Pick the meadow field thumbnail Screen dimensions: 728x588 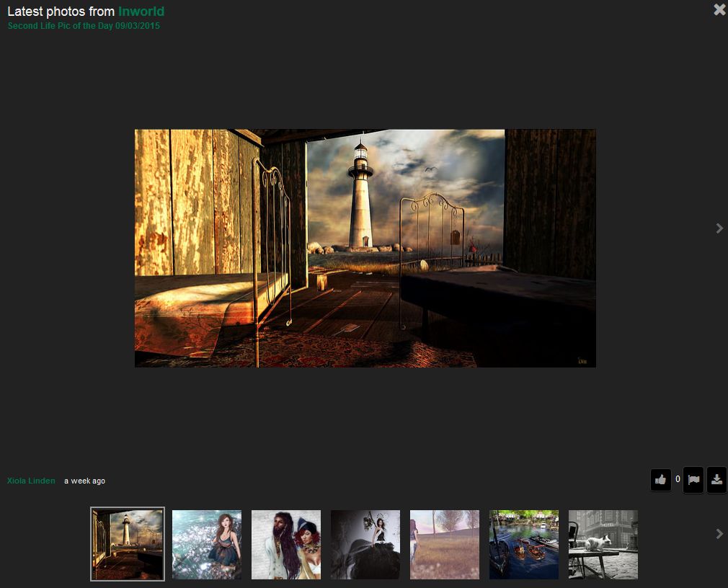pos(445,544)
